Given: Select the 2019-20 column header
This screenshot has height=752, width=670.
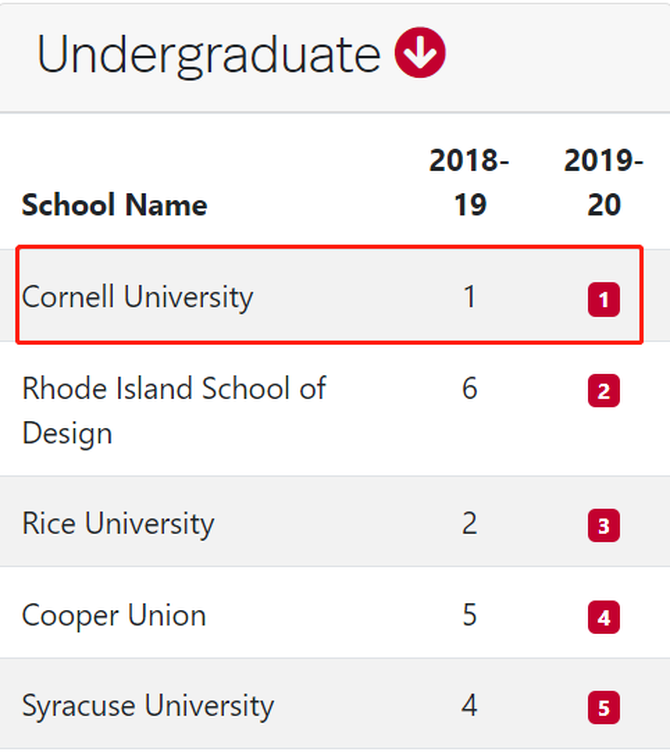Looking at the screenshot, I should 603,182.
